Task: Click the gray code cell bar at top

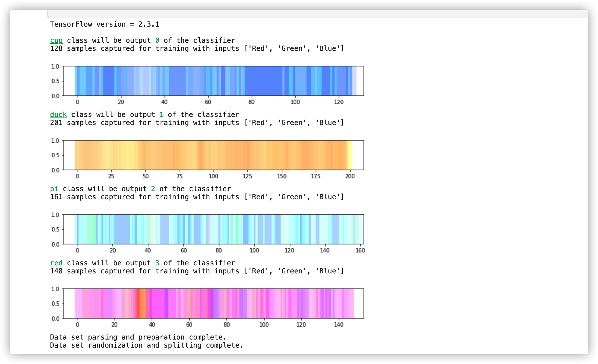Action: (317, 13)
